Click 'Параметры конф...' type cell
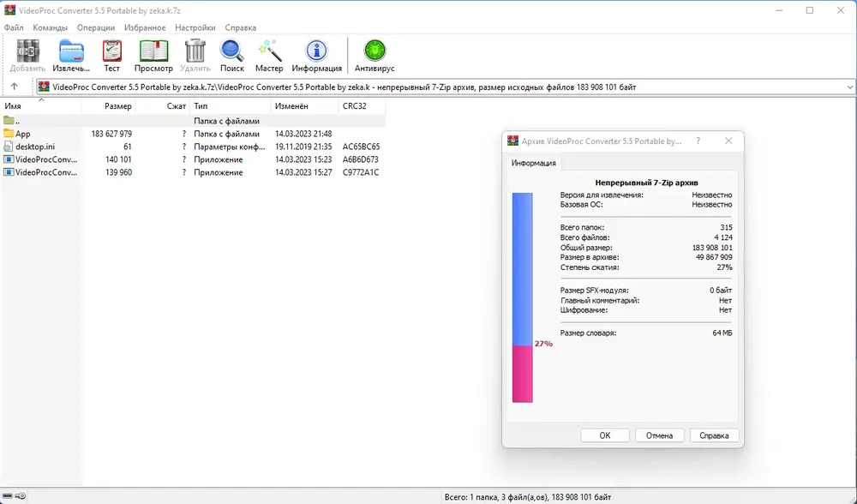 click(229, 147)
